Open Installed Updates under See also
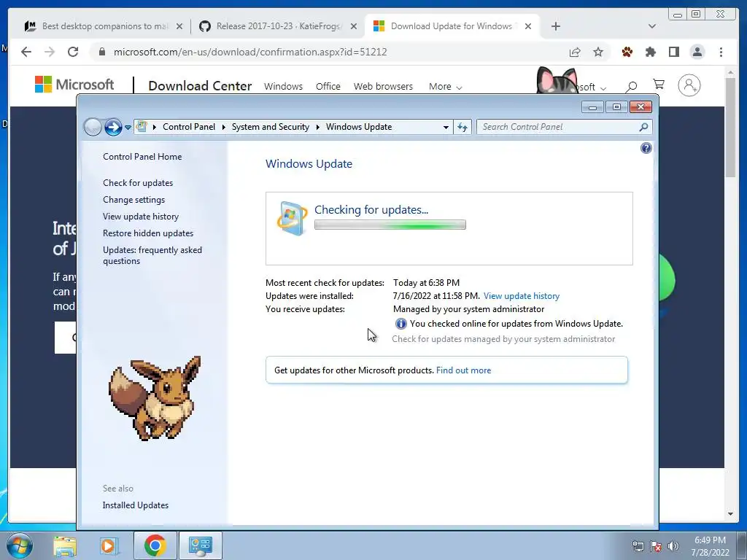747x560 pixels. coord(135,505)
